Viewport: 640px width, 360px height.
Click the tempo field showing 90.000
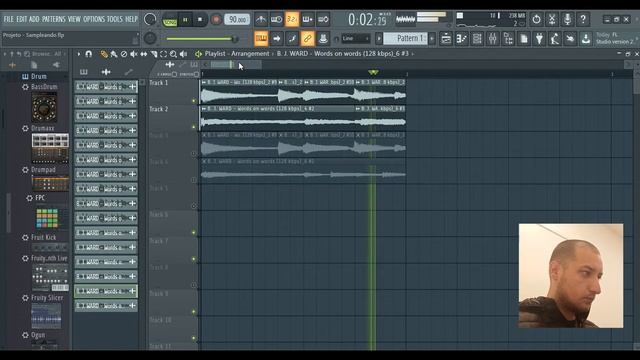pyautogui.click(x=237, y=20)
